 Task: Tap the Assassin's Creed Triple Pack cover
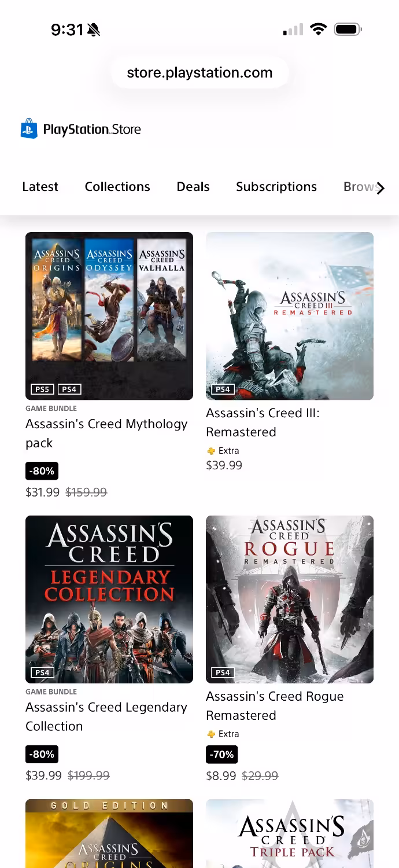[x=289, y=833]
